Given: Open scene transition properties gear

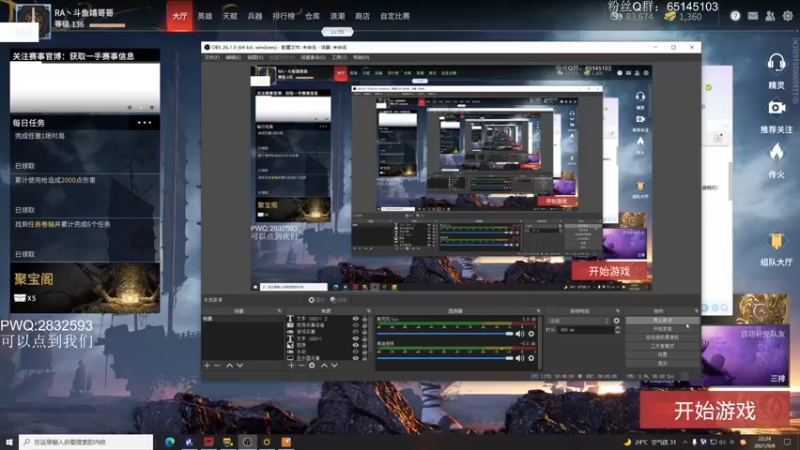Looking at the screenshot, I should click(616, 321).
